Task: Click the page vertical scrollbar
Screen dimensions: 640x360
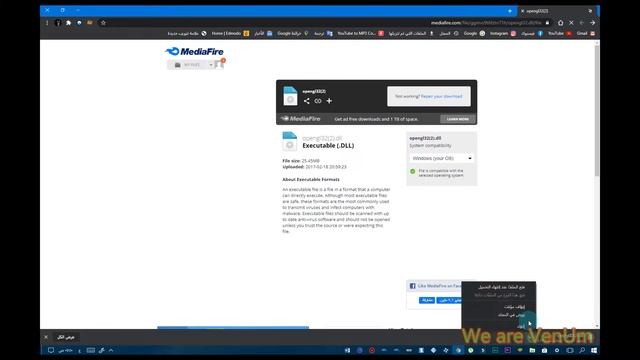Action: [x=597, y=110]
